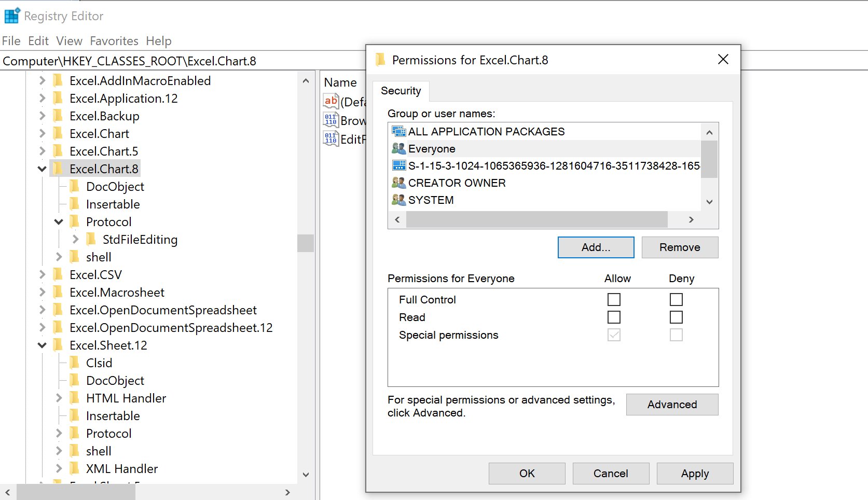
Task: Collapse the Excel.Sheet.12 tree node
Action: click(42, 345)
